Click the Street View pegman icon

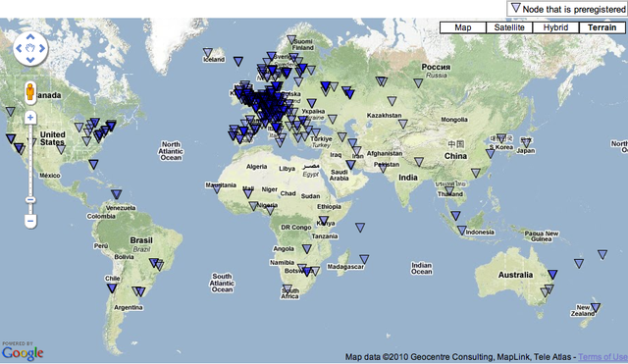point(30,91)
